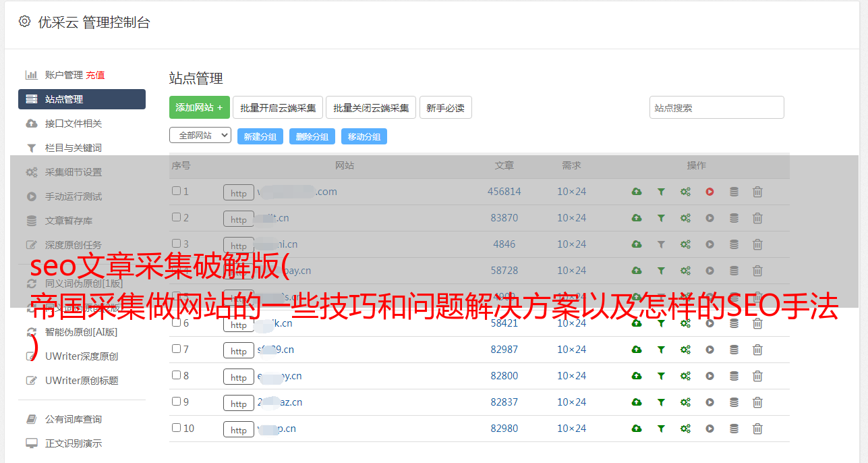Click play icon in row 8

[x=710, y=376]
